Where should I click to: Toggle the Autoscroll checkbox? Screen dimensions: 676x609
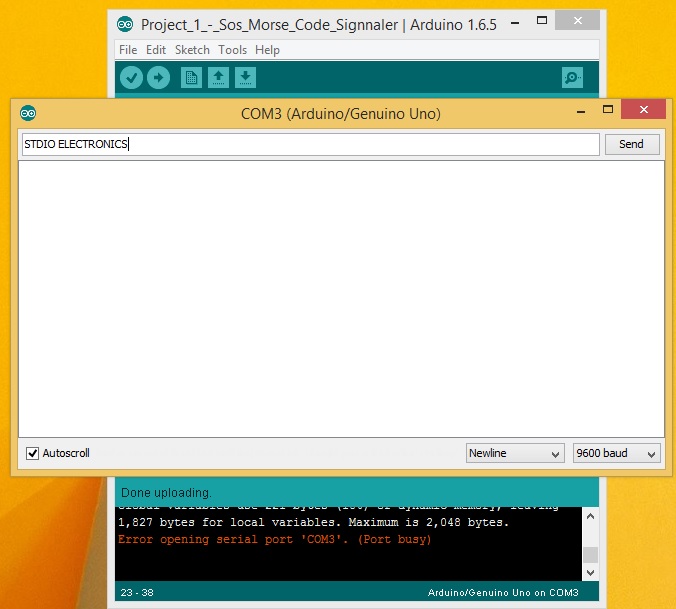[32, 453]
